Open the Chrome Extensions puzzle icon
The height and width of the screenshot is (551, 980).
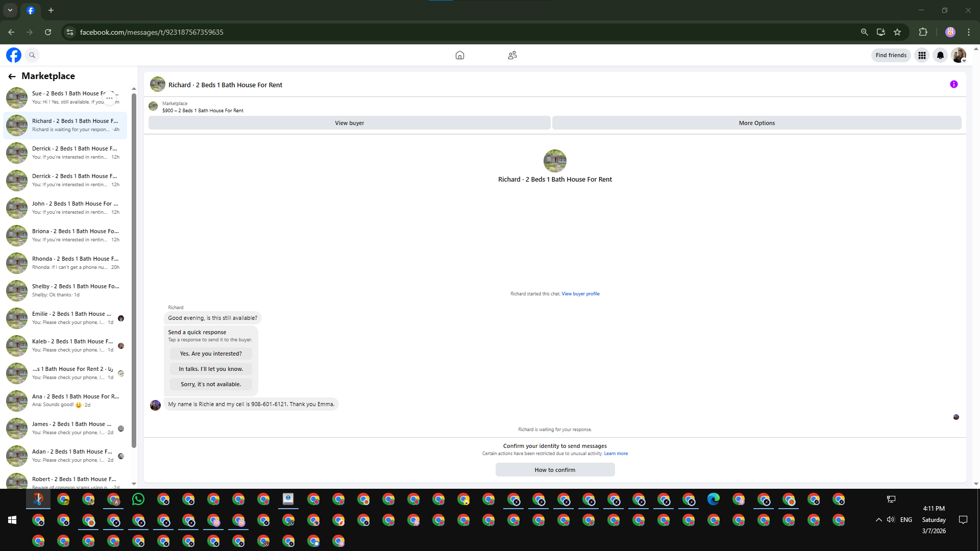(923, 32)
